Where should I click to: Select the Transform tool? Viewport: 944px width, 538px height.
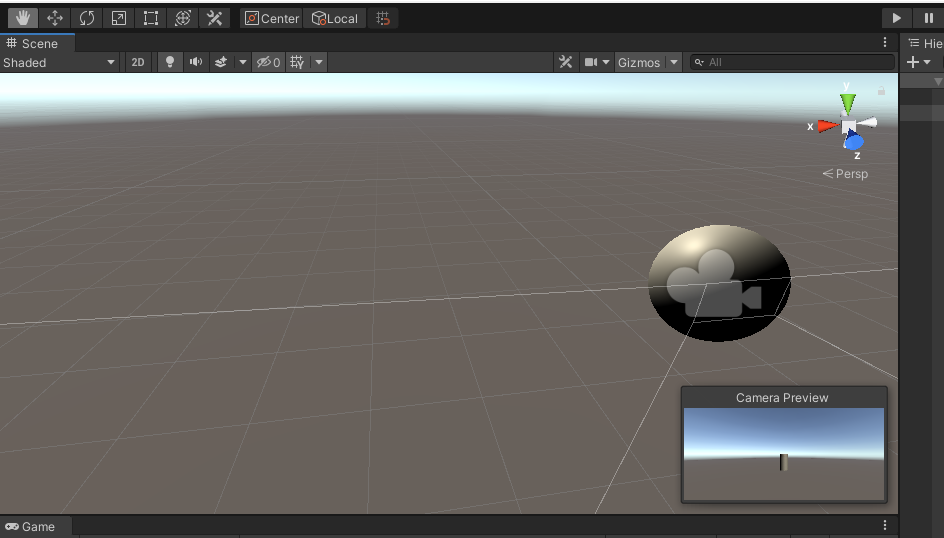coord(182,18)
